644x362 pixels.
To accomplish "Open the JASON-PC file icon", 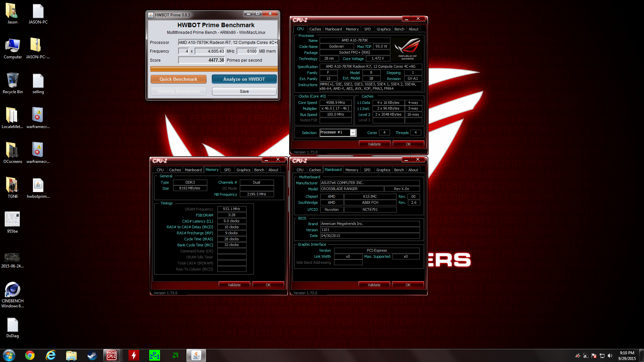I will 38,13.
